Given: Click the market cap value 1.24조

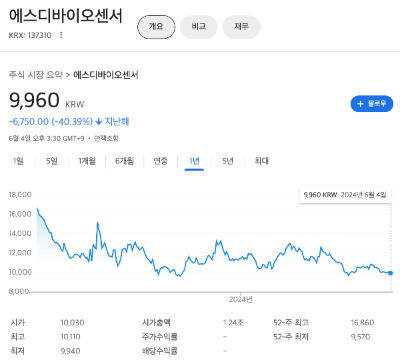Looking at the screenshot, I should [x=233, y=323].
